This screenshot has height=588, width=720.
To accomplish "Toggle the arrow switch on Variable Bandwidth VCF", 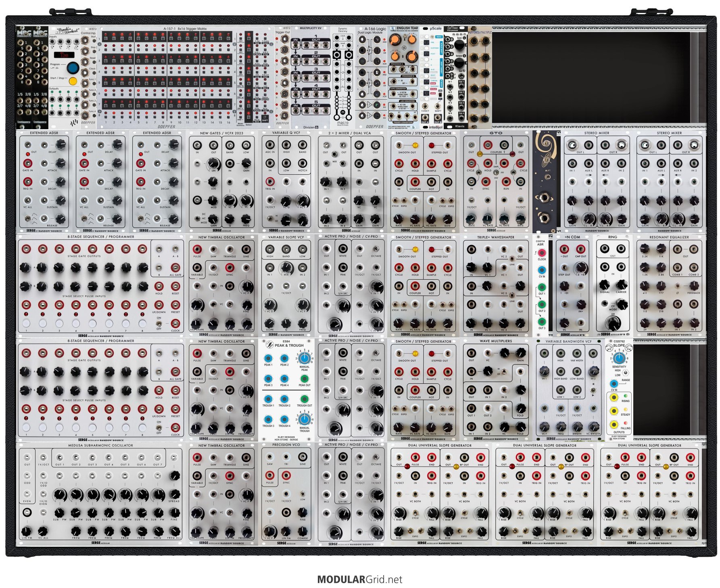I will pyautogui.click(x=592, y=391).
